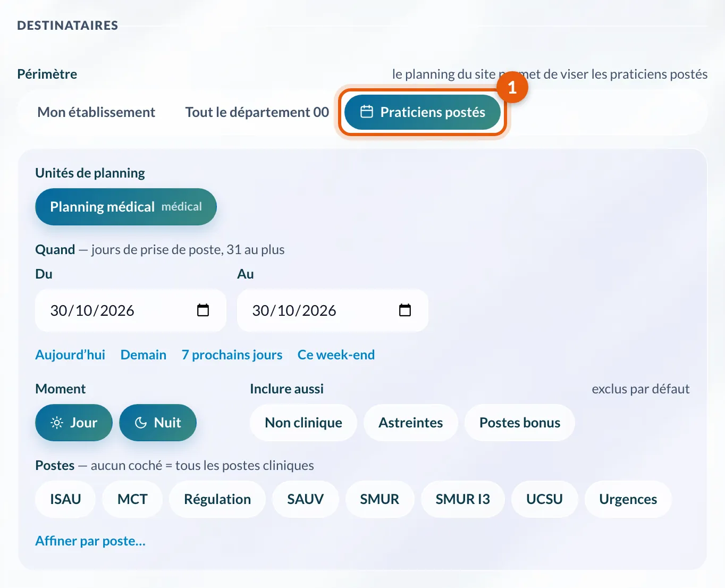Toggle the Régulation post chip
Viewport: 725px width, 588px height.
217,499
